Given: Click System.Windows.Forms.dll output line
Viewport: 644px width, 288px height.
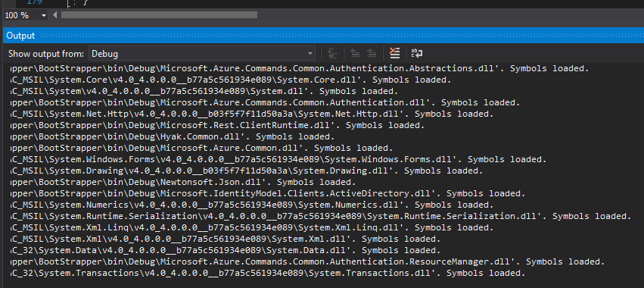Looking at the screenshot, I should tap(278, 159).
